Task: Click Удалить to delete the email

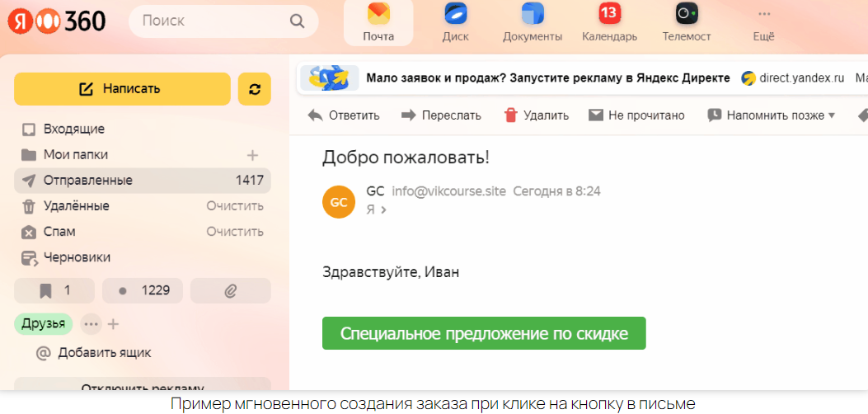Action: tap(537, 115)
